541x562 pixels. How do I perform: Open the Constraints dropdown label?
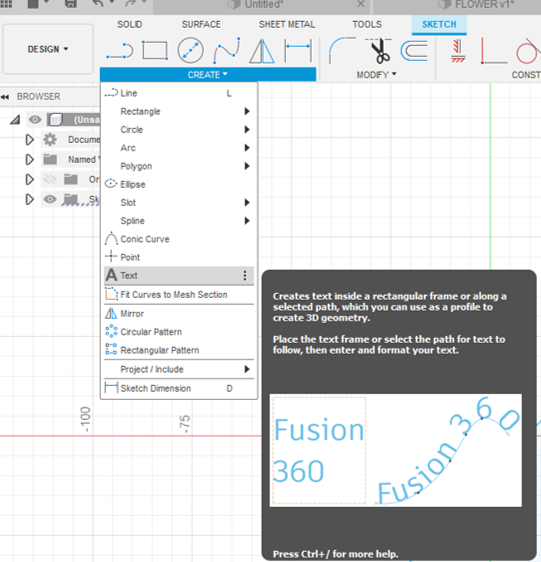point(526,75)
